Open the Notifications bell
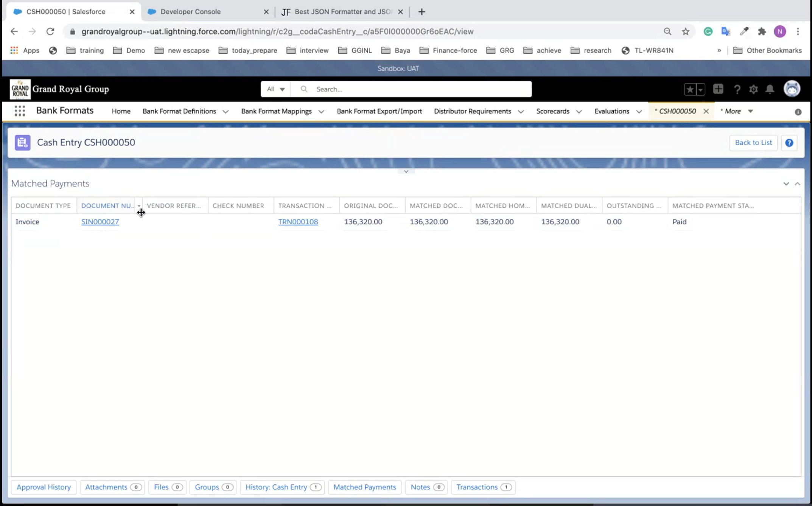812x506 pixels. pos(770,89)
